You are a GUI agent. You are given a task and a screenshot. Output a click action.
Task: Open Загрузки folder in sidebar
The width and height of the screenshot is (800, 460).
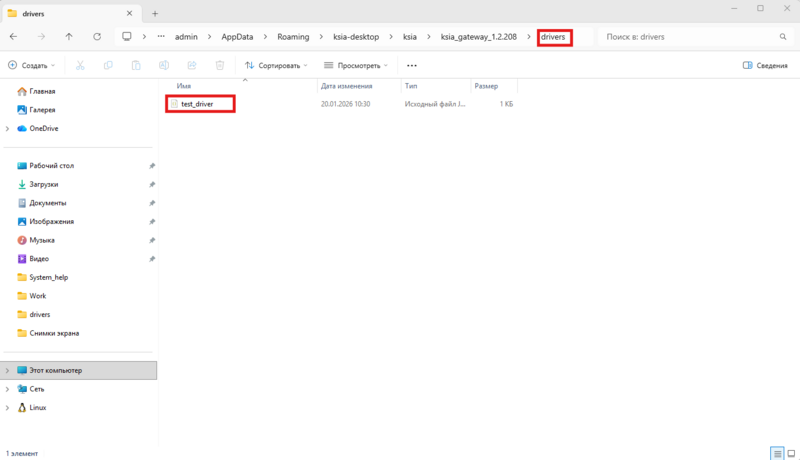[x=44, y=184]
